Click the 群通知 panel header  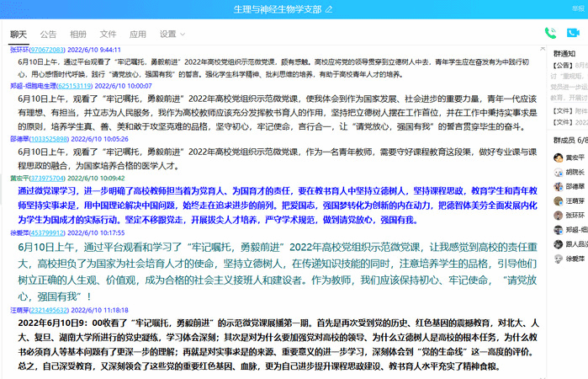click(x=564, y=52)
